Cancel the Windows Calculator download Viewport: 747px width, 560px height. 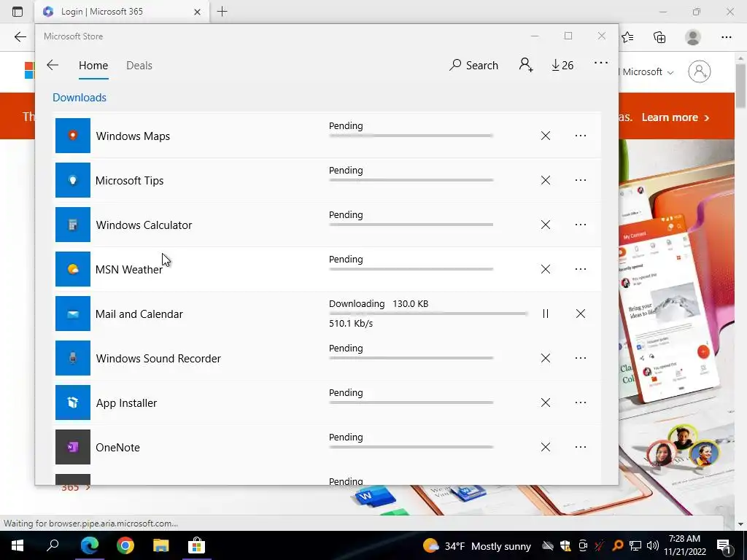coord(546,225)
